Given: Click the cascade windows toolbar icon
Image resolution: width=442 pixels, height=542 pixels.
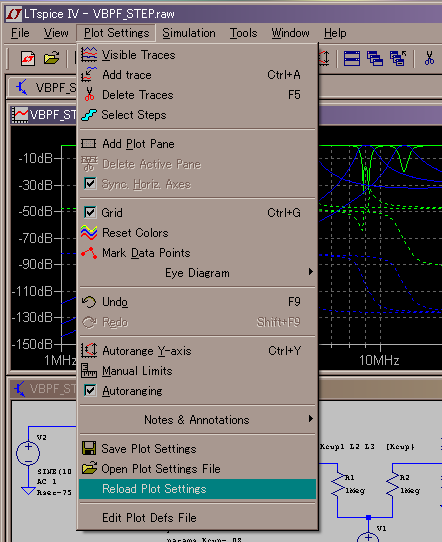Looking at the screenshot, I should (375, 58).
